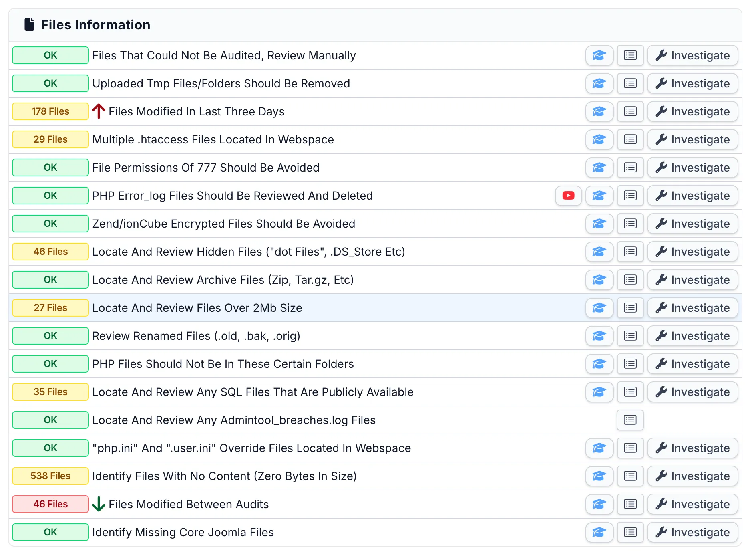Select the red 46 Files badge for modified files

pos(50,504)
